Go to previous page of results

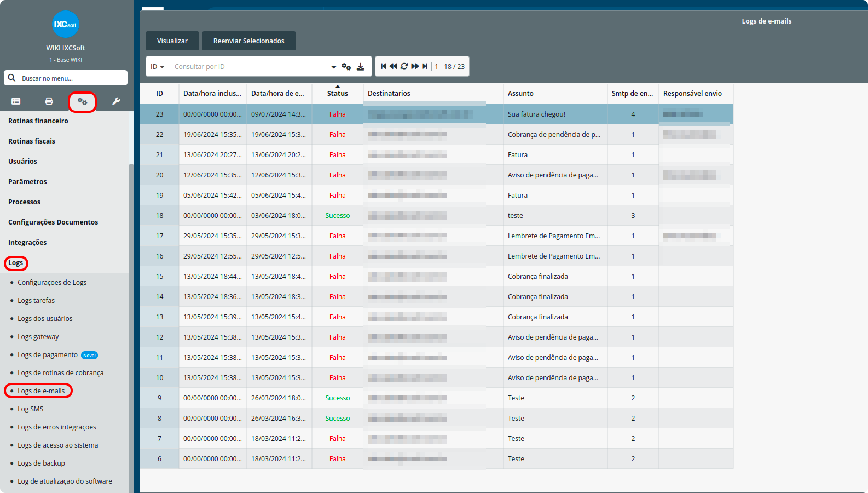tap(394, 66)
